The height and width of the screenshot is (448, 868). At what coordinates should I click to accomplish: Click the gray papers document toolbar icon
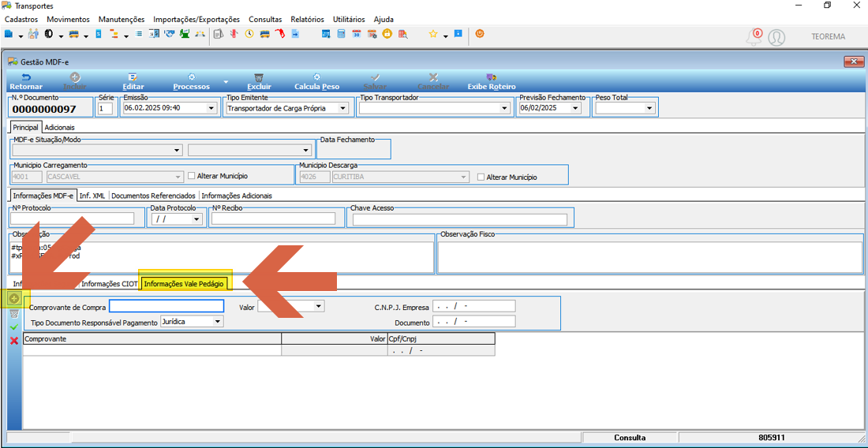(218, 34)
